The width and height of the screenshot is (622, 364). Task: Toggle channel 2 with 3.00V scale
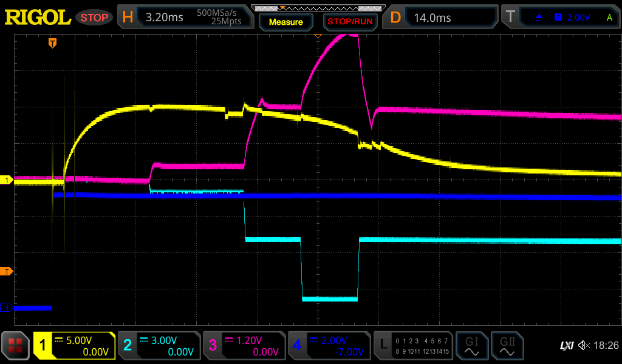coord(159,346)
